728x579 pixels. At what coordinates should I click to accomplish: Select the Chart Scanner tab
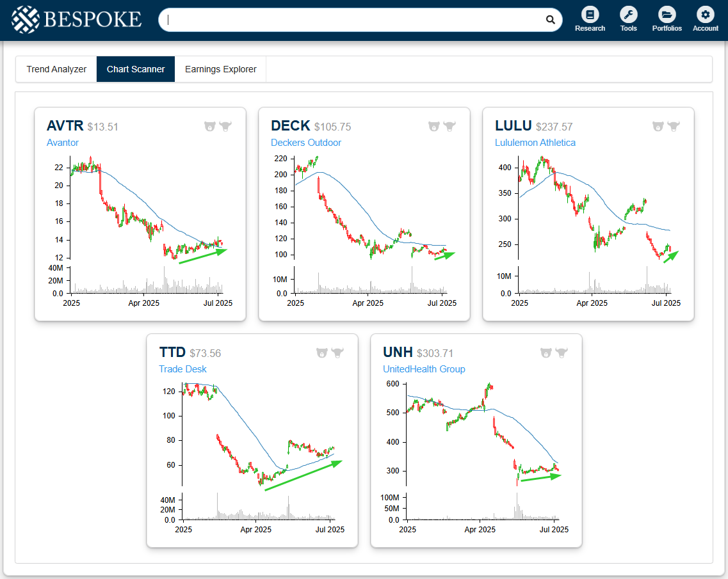(136, 69)
